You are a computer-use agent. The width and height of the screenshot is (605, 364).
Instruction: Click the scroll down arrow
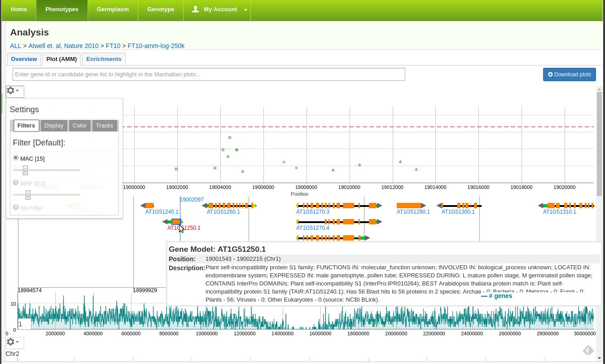coord(599,358)
